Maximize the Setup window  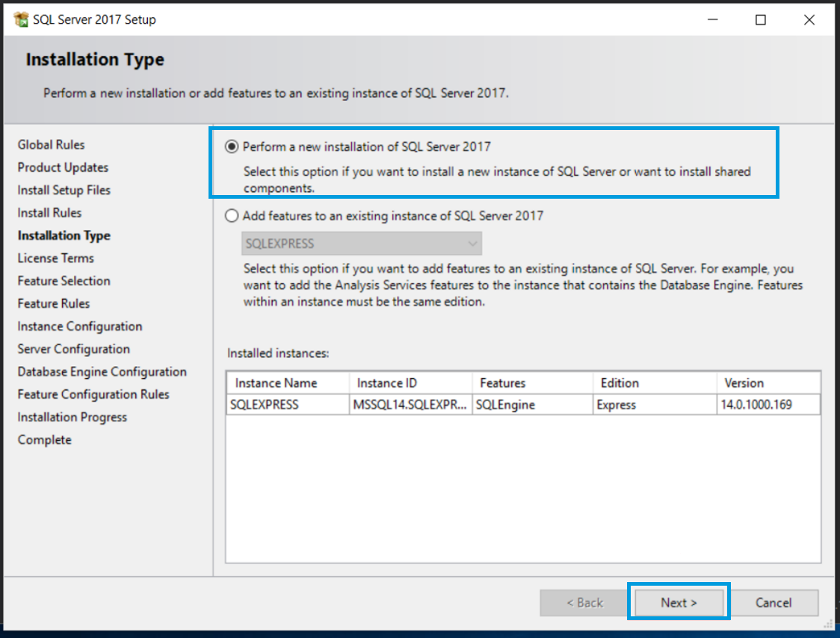coord(760,20)
